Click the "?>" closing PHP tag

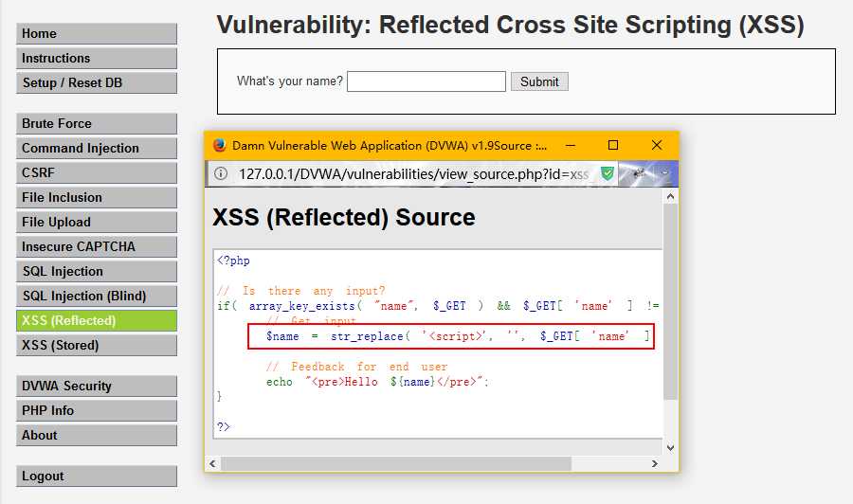tap(224, 427)
